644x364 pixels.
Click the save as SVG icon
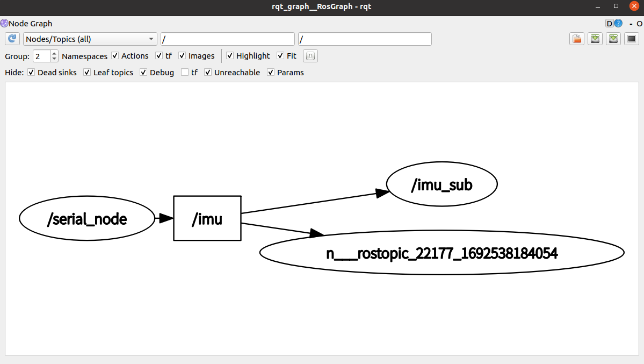613,39
